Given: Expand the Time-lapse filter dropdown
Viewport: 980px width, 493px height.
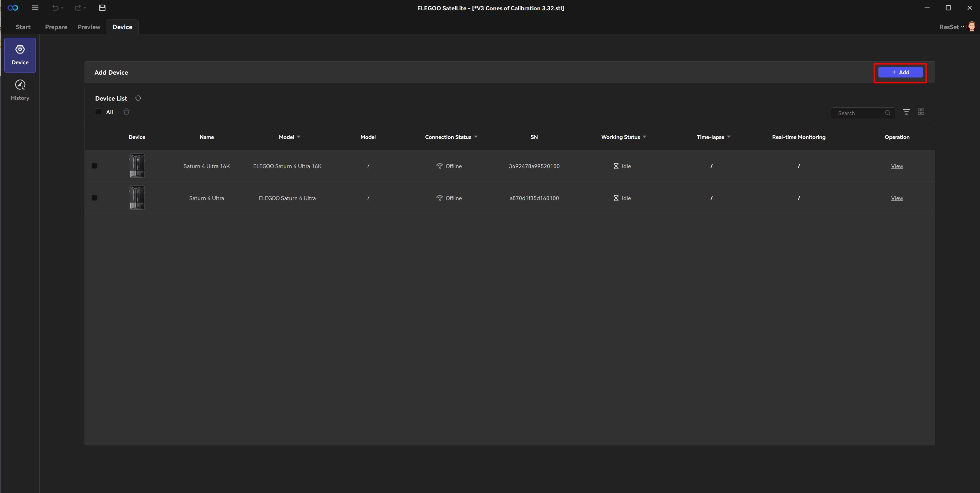Looking at the screenshot, I should [x=729, y=137].
